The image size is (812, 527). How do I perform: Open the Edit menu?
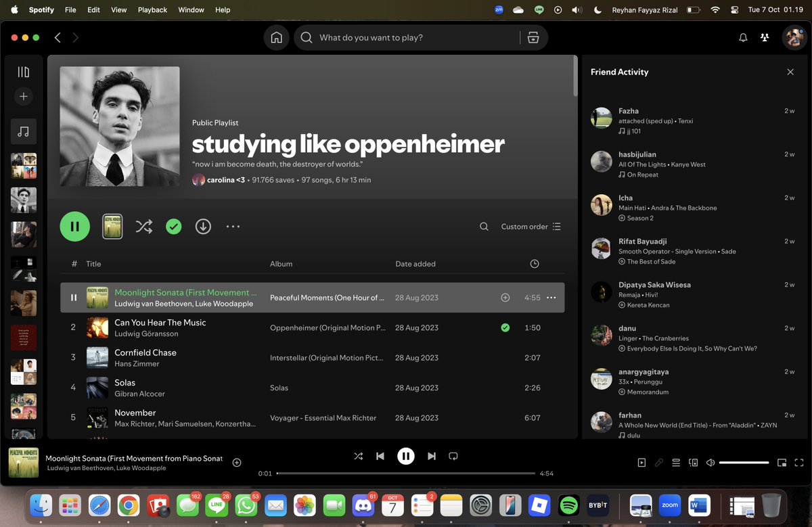[x=94, y=10]
